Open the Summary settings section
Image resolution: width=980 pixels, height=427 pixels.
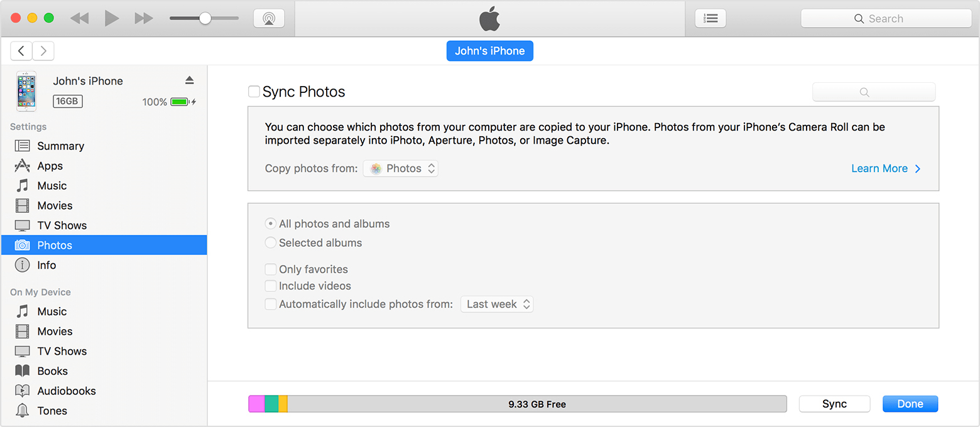click(x=104, y=146)
